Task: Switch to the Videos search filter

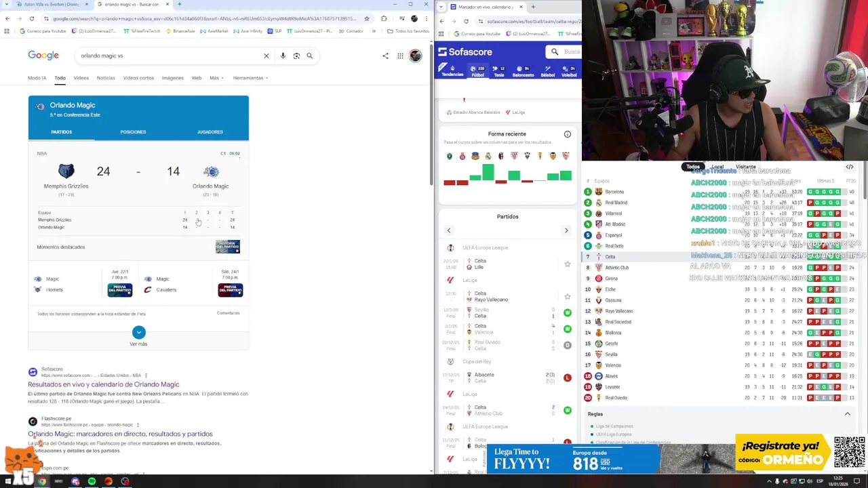Action: (x=81, y=78)
